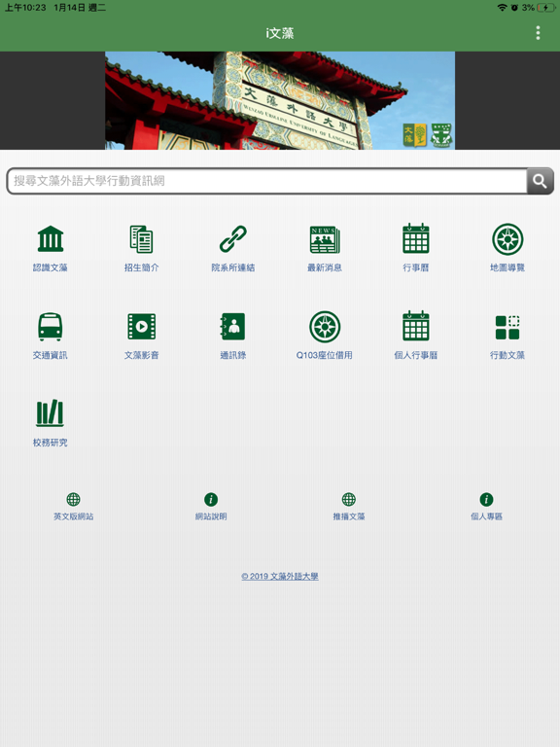
Task: Tap the status bar clock 上午10:23
Action: (x=25, y=8)
